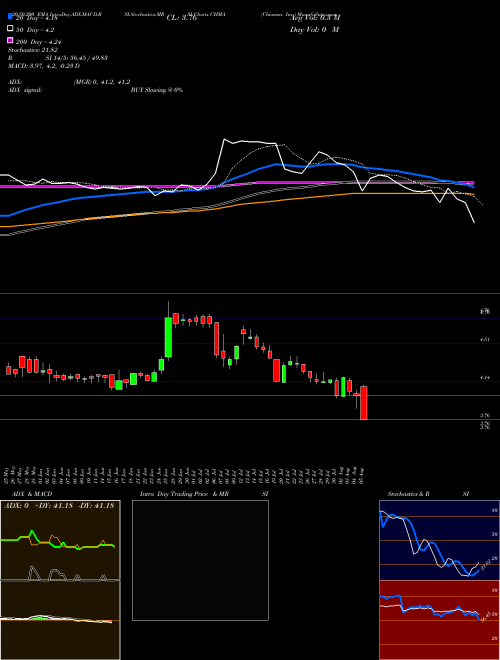Click the 'Stochastics: 21.82' reading

coord(32,50)
